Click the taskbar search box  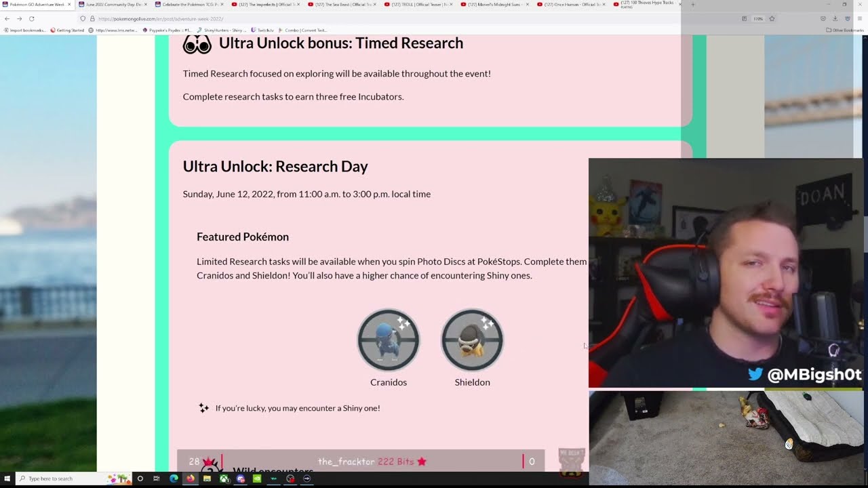[x=73, y=479]
